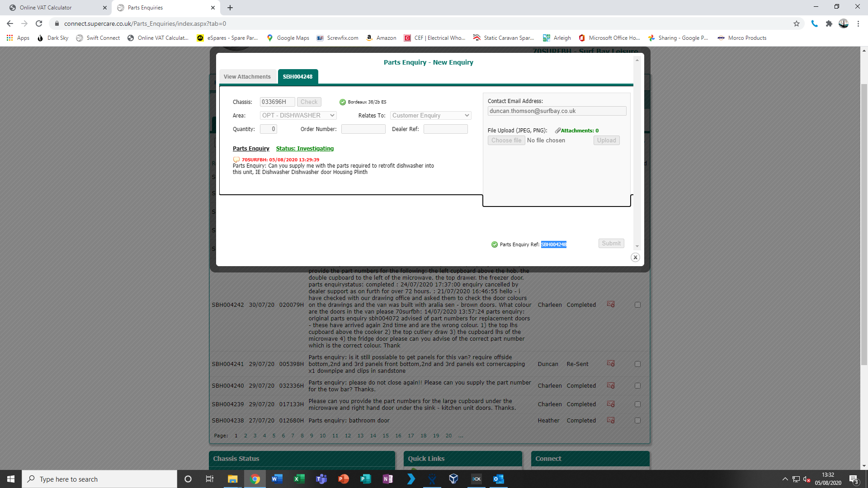This screenshot has height=488, width=868.
Task: Bookmark page with the star icon
Action: [797, 23]
